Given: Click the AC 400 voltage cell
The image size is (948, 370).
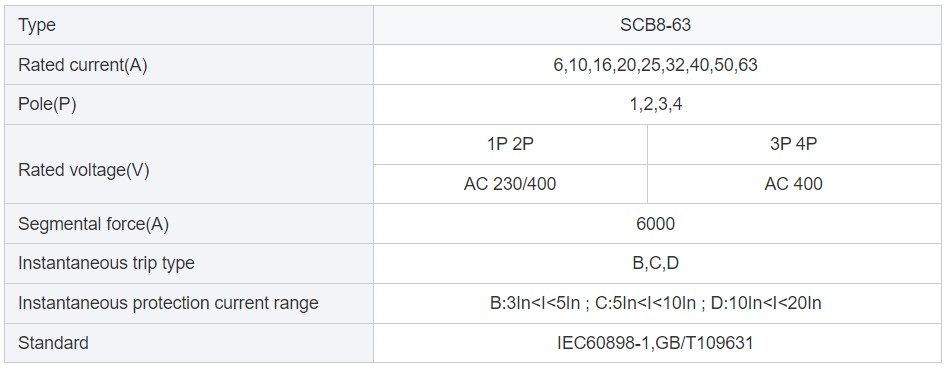Looking at the screenshot, I should click(794, 184).
